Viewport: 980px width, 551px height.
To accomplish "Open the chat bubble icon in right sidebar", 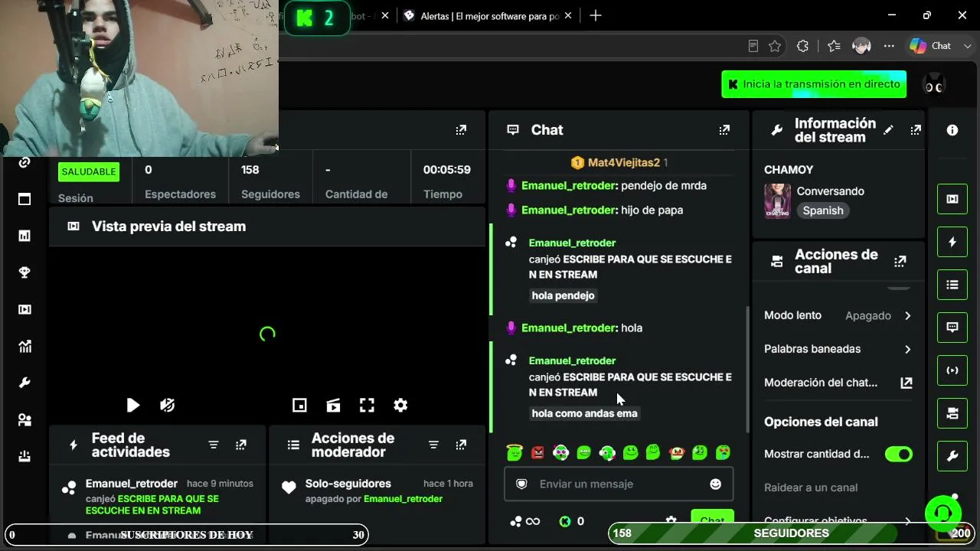I will (x=952, y=328).
